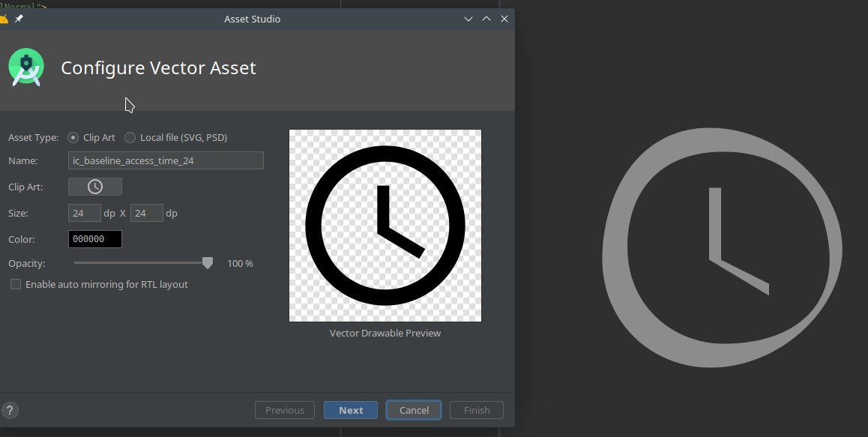868x437 pixels.
Task: Maximize the Asset Studio window
Action: pos(486,19)
